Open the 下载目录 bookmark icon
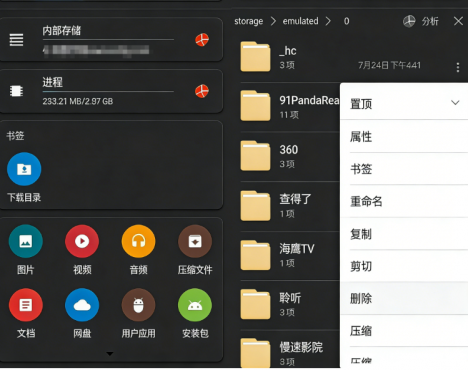This screenshot has width=468, height=370. [24, 169]
